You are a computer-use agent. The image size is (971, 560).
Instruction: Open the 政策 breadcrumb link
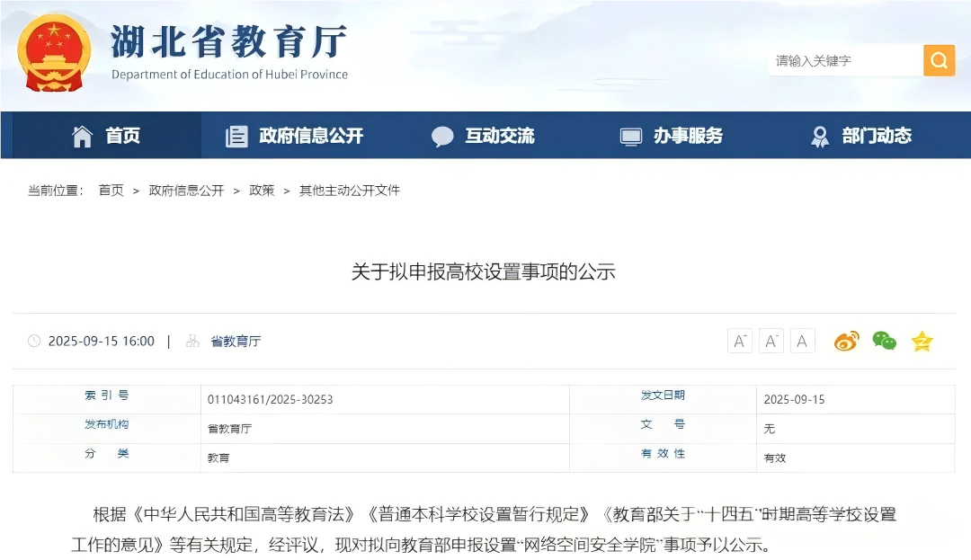point(262,191)
